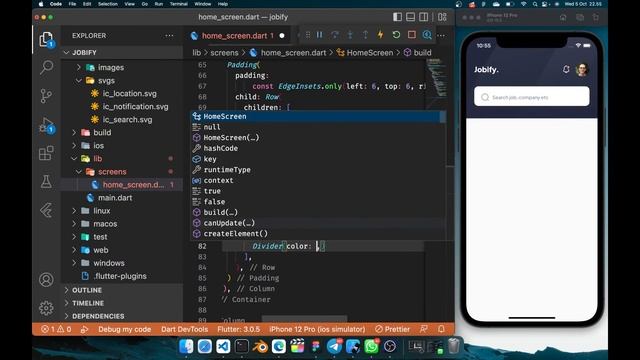
Task: Open the Extensions view
Action: [46, 153]
